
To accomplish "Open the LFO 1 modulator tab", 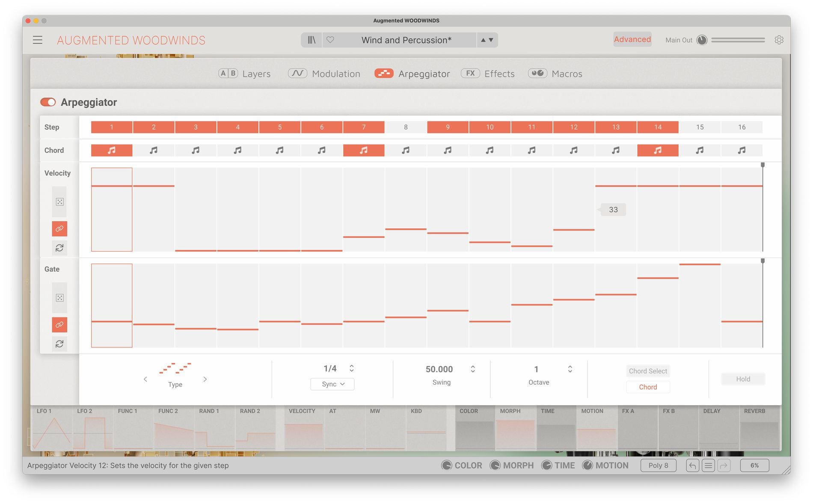I will coord(52,428).
